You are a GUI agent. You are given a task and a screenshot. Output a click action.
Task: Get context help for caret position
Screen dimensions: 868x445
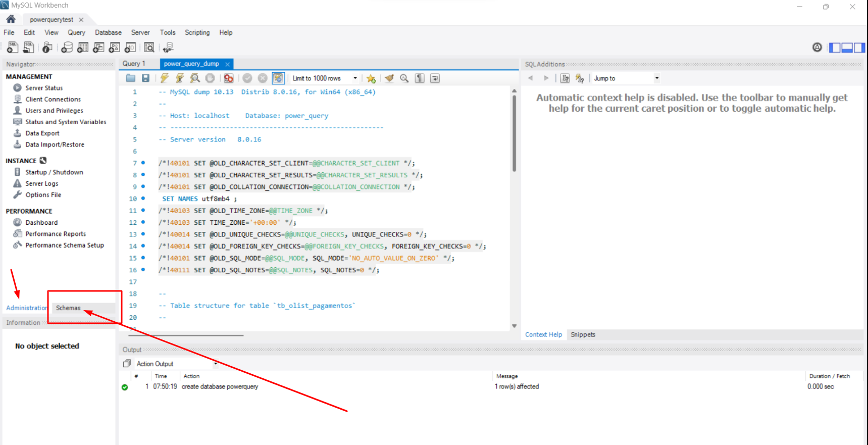click(580, 78)
